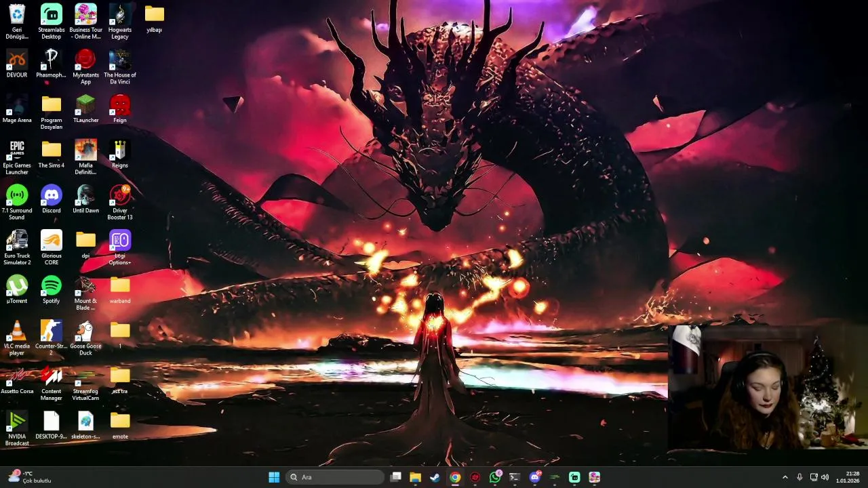Select the Counter-Strike 2 icon
The height and width of the screenshot is (488, 868).
click(51, 338)
